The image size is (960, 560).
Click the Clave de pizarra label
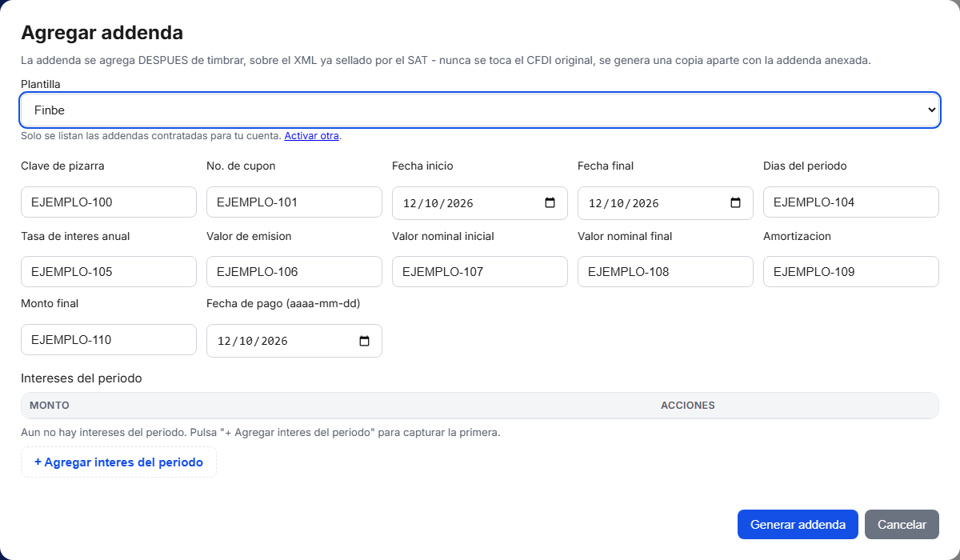pos(62,166)
